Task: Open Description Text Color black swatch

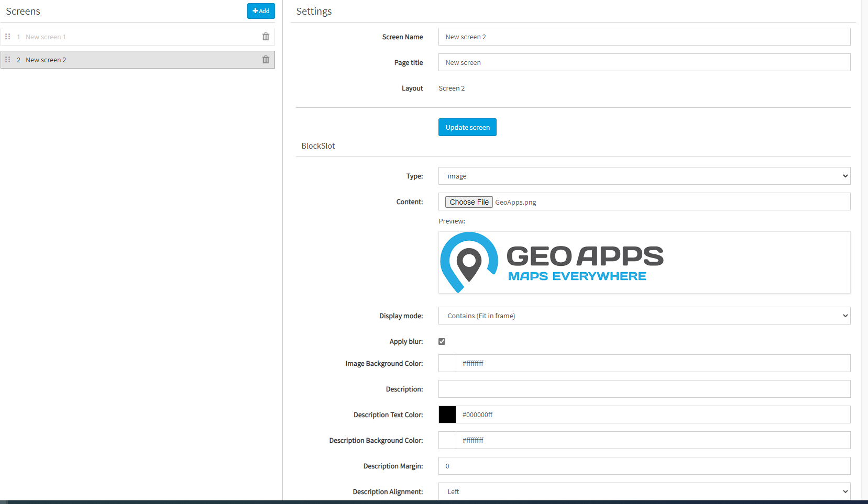Action: point(447,415)
